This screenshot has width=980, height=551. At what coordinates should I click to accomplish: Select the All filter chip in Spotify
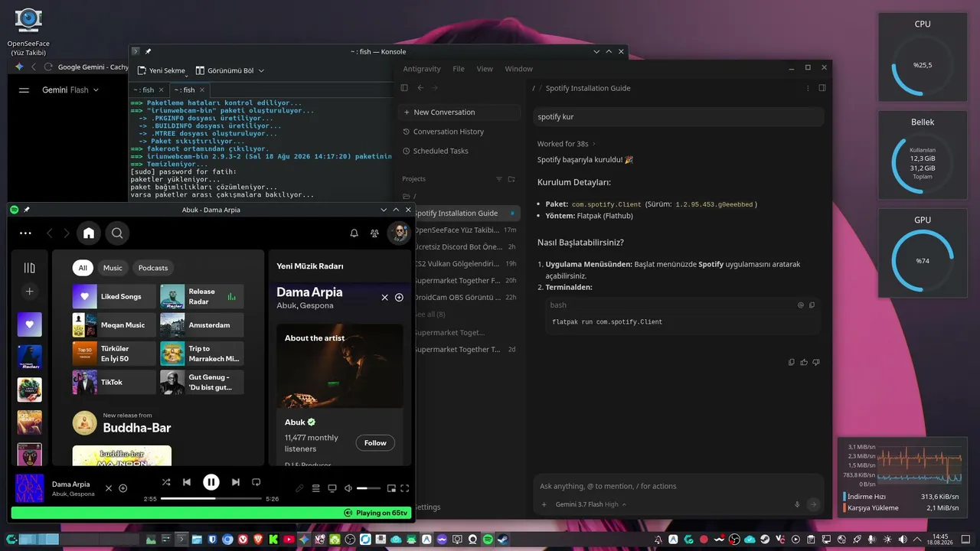(83, 268)
